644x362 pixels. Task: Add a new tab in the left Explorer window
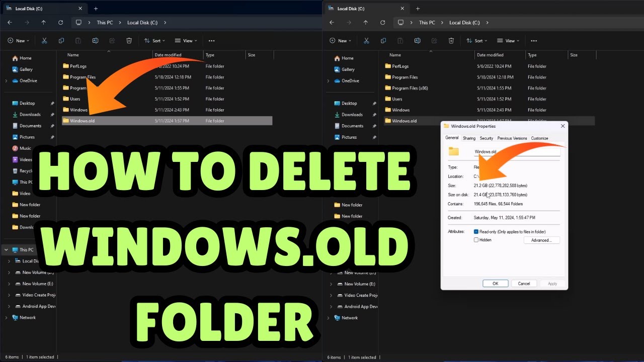click(96, 9)
